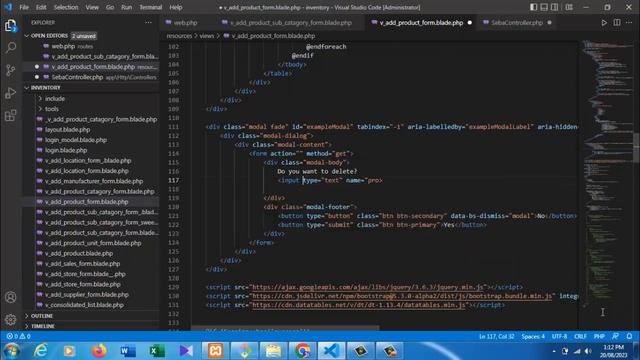Open layout.blade.php file
Screen dimensions: 640x360
pyautogui.click(x=67, y=130)
